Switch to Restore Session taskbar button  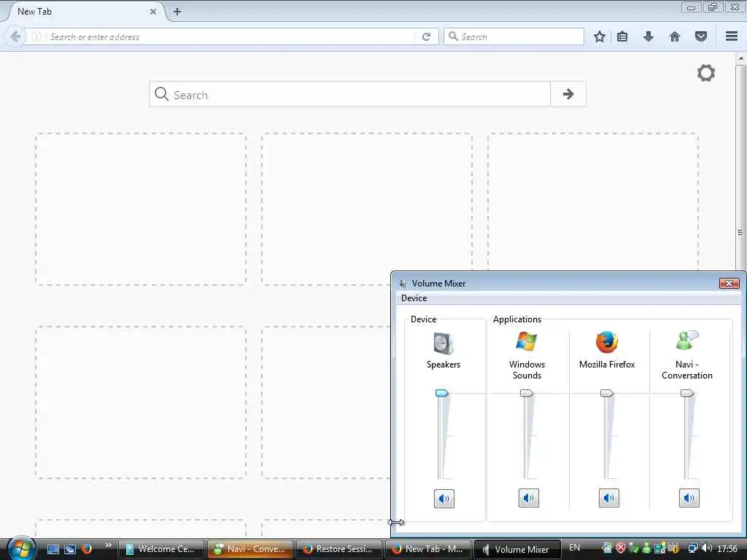(338, 549)
